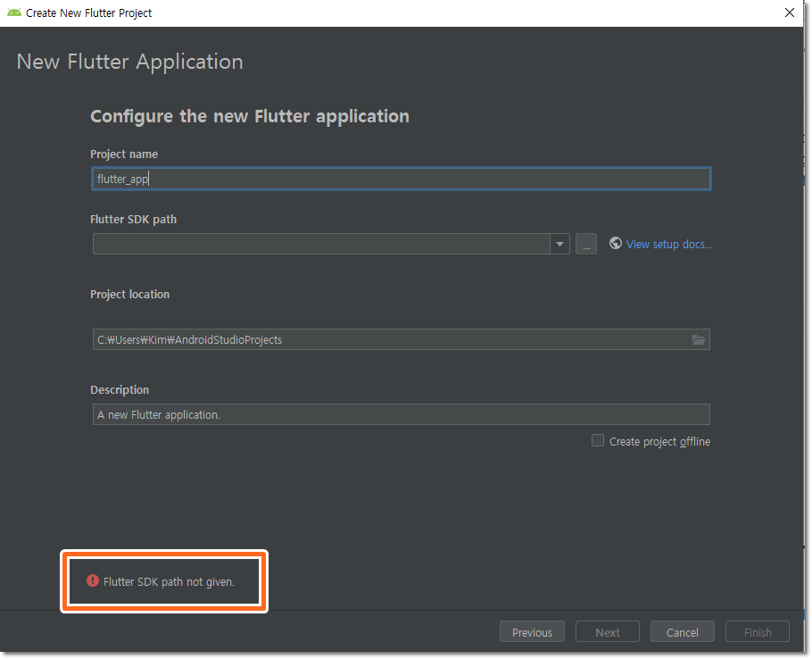This screenshot has width=812, height=659.
Task: Click the 'Description' label
Action: coord(120,389)
